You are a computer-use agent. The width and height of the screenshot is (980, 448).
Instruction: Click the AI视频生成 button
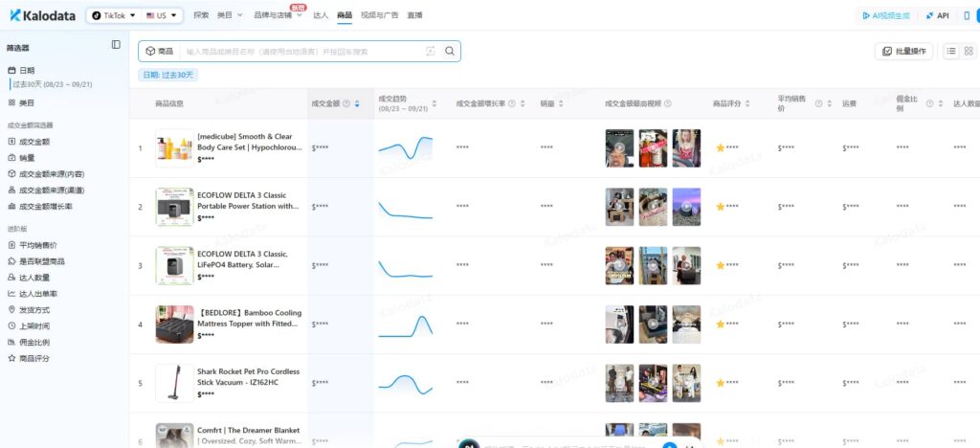pos(886,15)
